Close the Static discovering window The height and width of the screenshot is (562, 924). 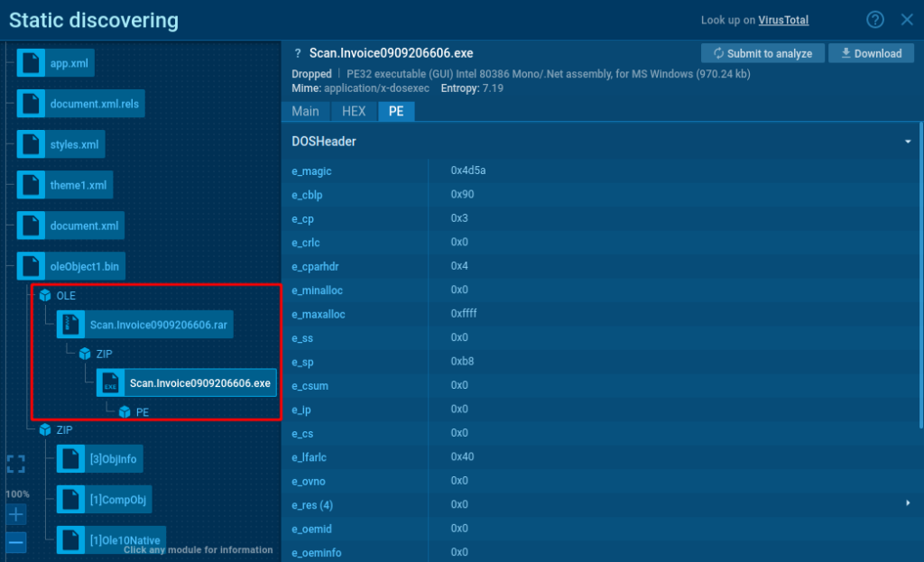click(x=907, y=20)
